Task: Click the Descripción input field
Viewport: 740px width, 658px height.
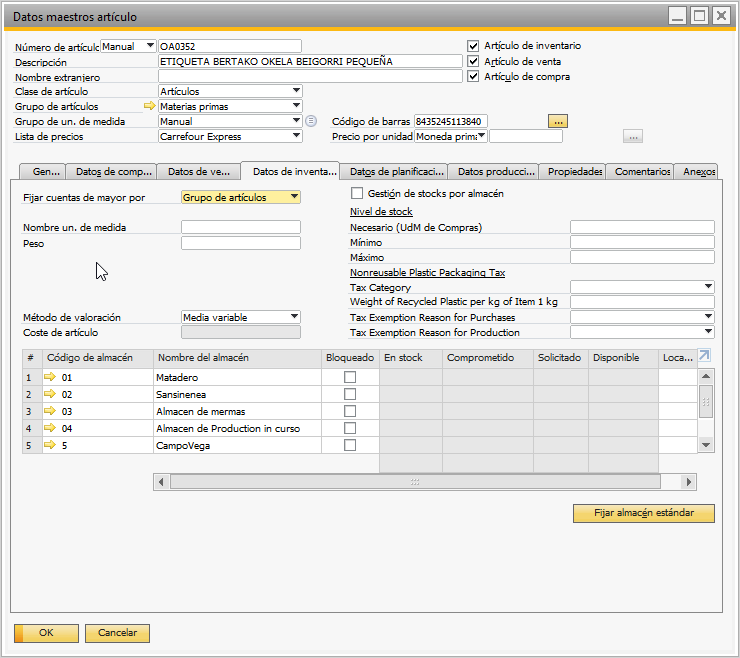Action: coord(310,61)
